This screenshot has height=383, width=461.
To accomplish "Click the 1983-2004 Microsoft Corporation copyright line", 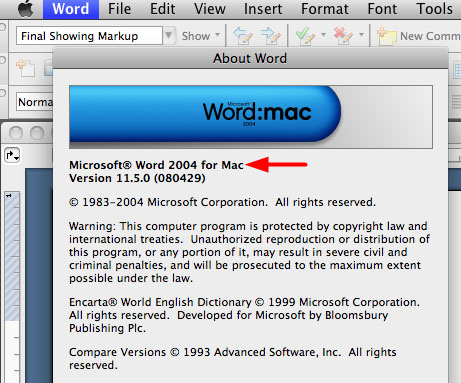I will [x=222, y=202].
